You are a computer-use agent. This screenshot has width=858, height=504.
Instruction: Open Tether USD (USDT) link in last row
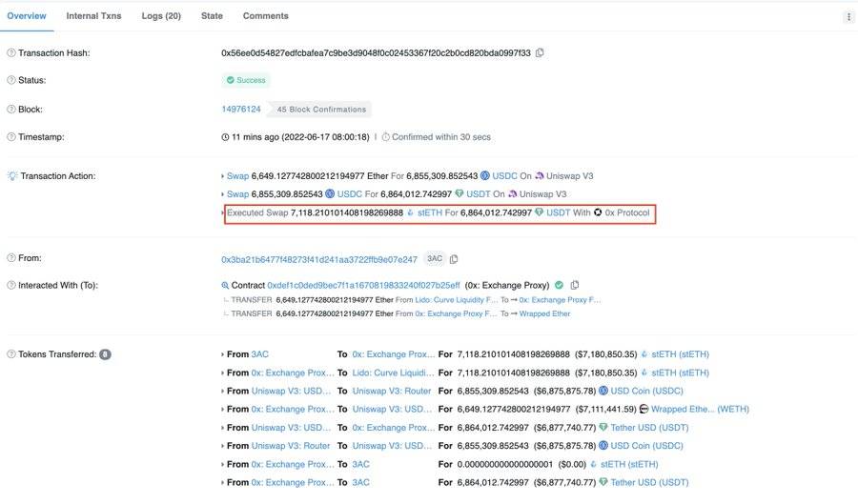click(x=649, y=481)
